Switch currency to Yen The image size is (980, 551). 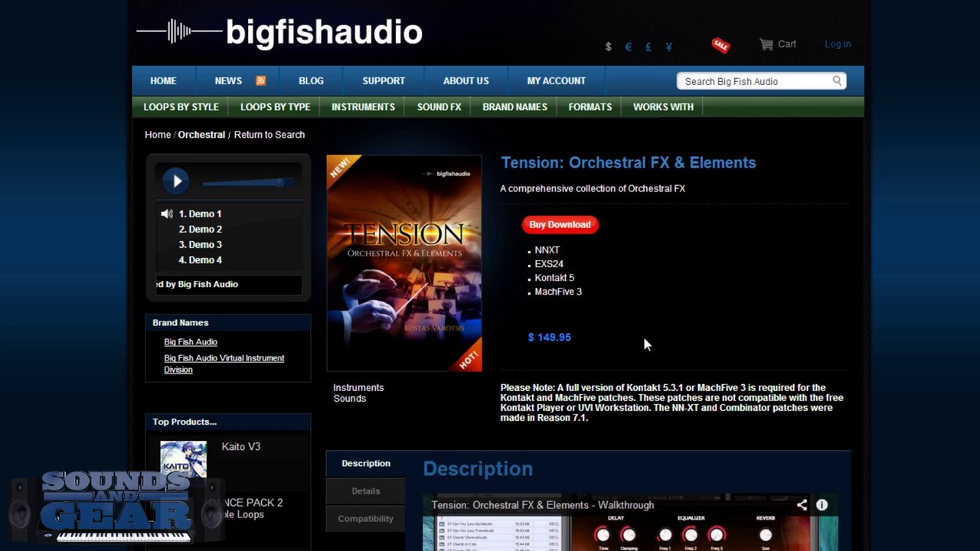tap(668, 47)
